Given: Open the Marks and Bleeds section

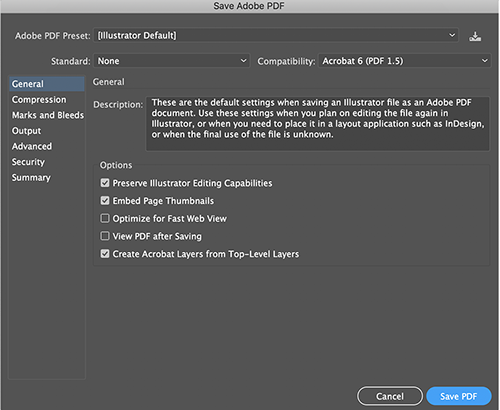Looking at the screenshot, I should click(47, 115).
